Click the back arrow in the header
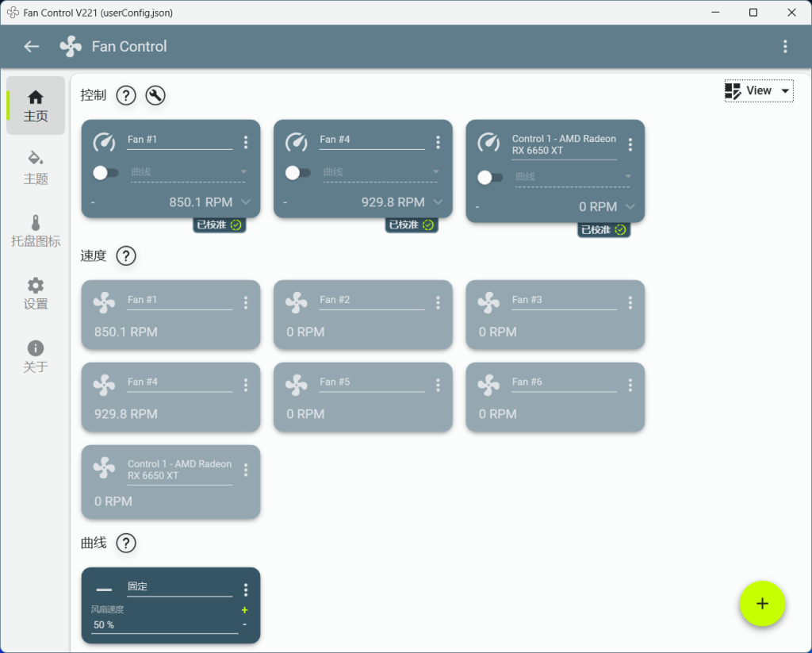 pos(32,46)
